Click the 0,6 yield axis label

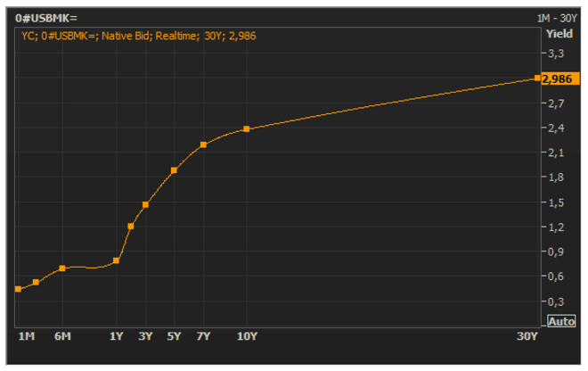click(556, 276)
